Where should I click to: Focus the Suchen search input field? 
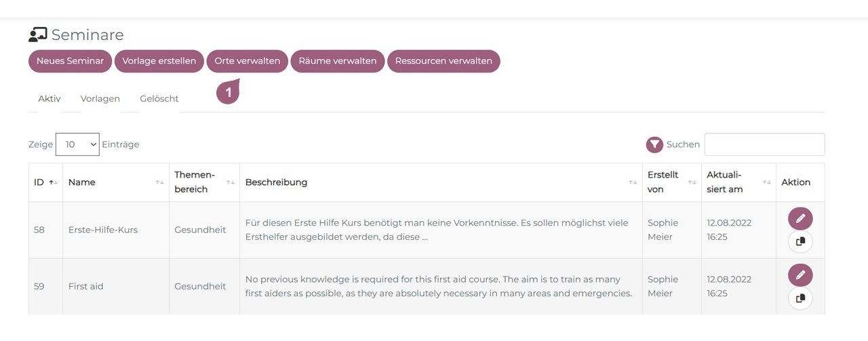coord(764,144)
